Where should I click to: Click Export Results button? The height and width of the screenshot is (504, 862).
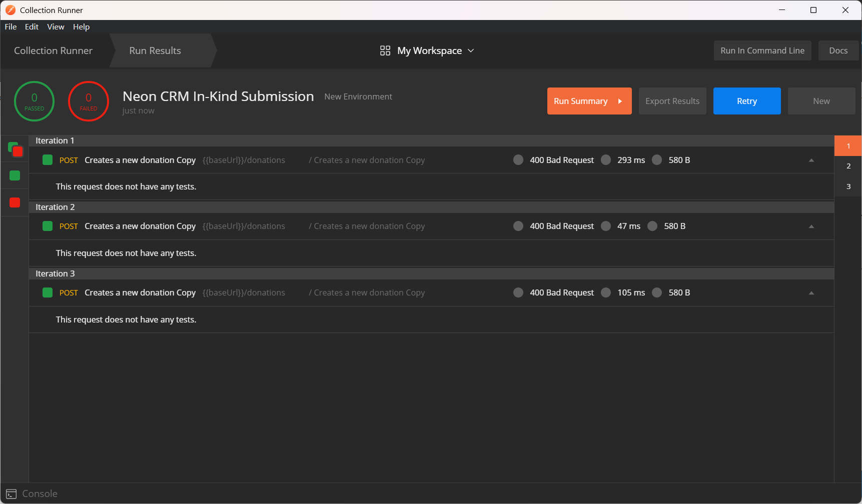(x=672, y=101)
